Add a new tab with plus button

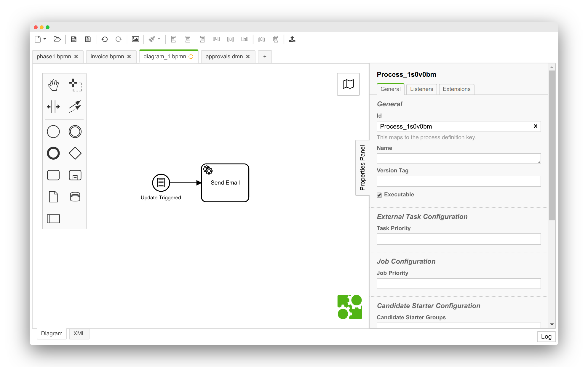[265, 57]
